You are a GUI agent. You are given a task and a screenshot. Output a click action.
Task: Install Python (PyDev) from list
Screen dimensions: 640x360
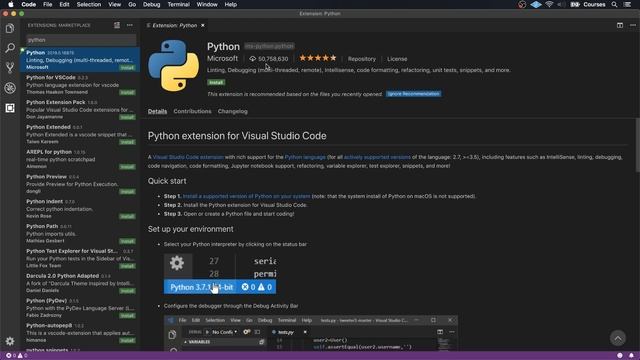pos(127,316)
